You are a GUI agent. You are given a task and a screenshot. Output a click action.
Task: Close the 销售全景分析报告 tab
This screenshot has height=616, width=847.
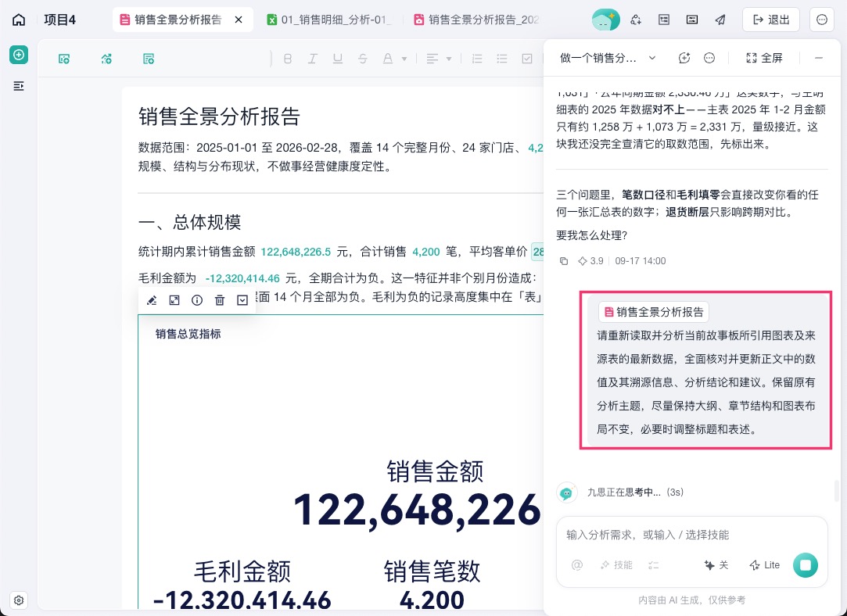pyautogui.click(x=239, y=20)
